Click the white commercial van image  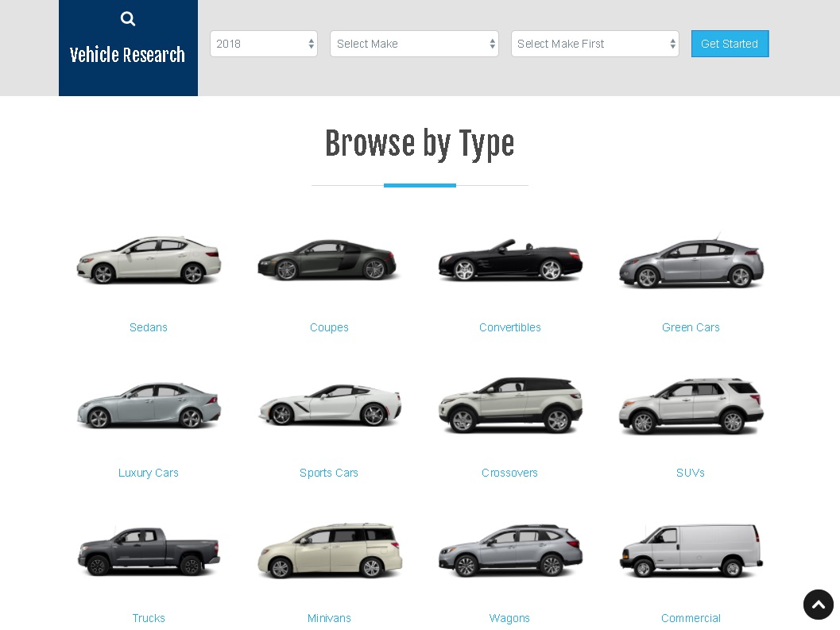pyautogui.click(x=691, y=551)
